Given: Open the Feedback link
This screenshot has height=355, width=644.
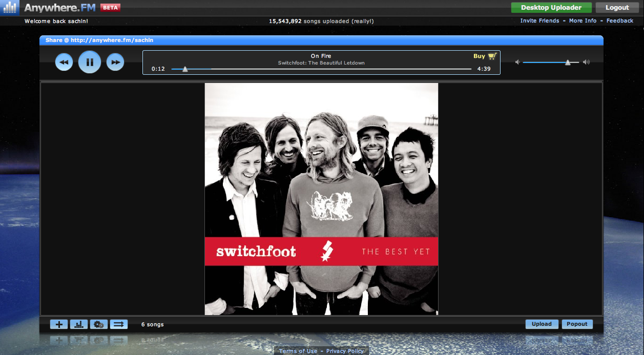Looking at the screenshot, I should [x=620, y=21].
